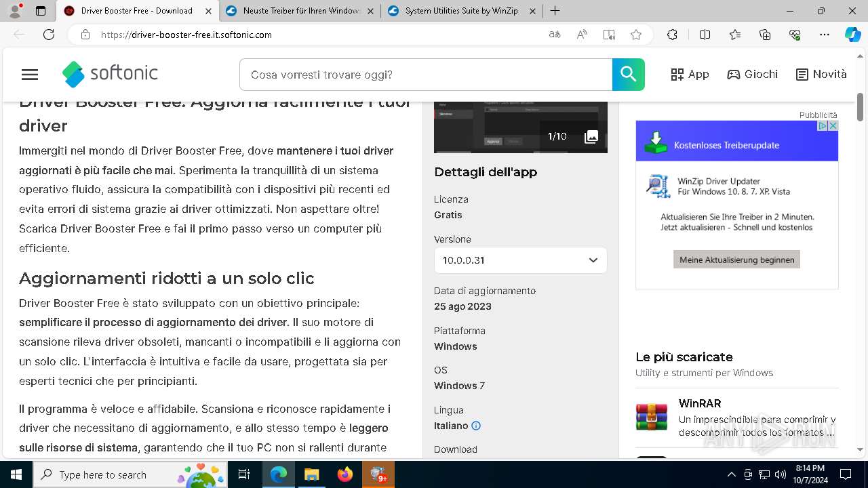This screenshot has height=488, width=868.
Task: Close the System Utilities Suite tab
Action: (x=532, y=11)
